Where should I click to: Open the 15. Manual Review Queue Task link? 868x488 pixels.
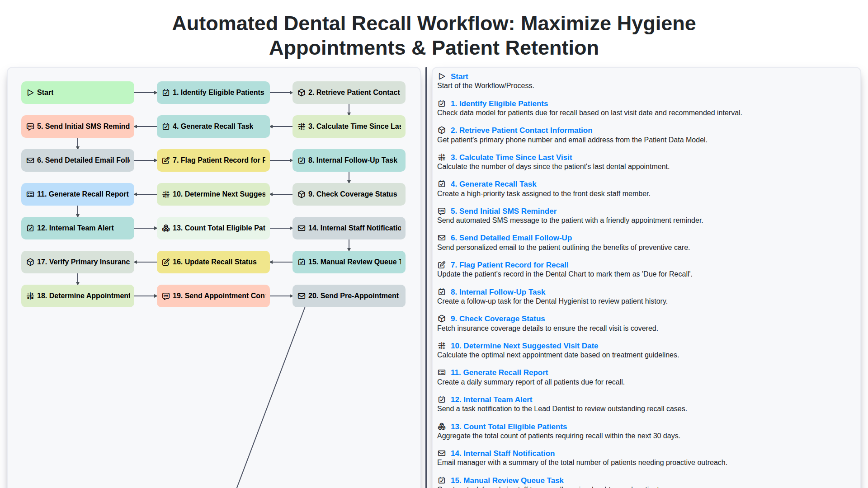(x=507, y=480)
